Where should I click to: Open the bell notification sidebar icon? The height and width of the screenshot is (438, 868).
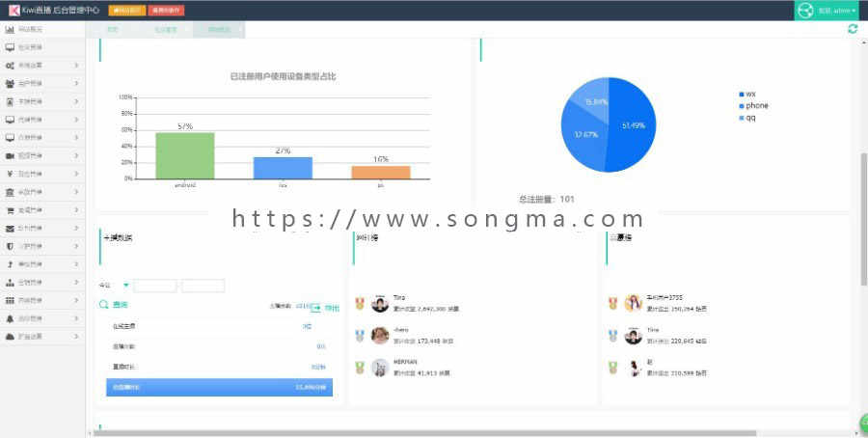tap(10, 319)
